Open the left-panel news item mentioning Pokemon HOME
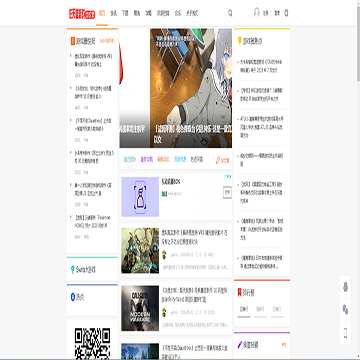Image resolution: width=360 pixels, height=360 pixels. [92, 221]
